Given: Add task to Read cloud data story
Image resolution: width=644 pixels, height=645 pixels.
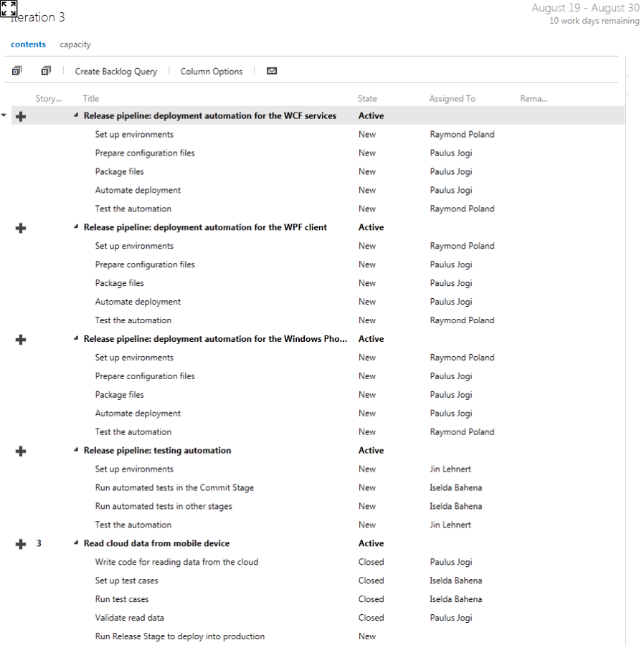Looking at the screenshot, I should (21, 544).
